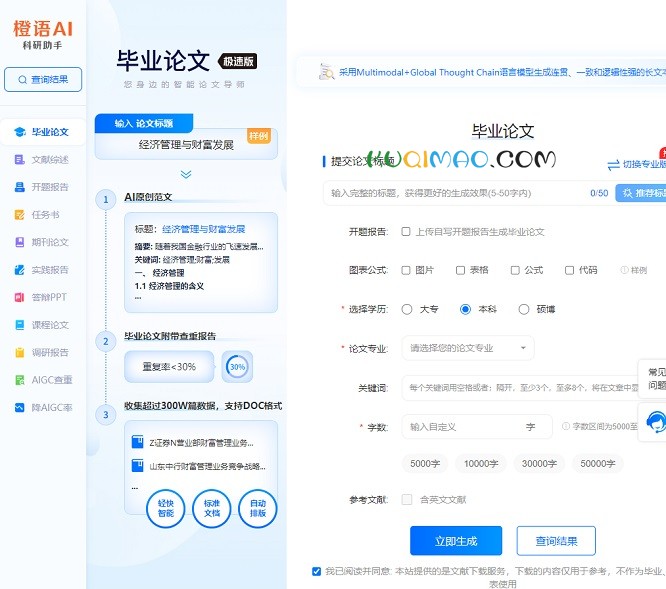666x589 pixels.
Task: Click the 常见问题 side panel button
Action: [654, 379]
